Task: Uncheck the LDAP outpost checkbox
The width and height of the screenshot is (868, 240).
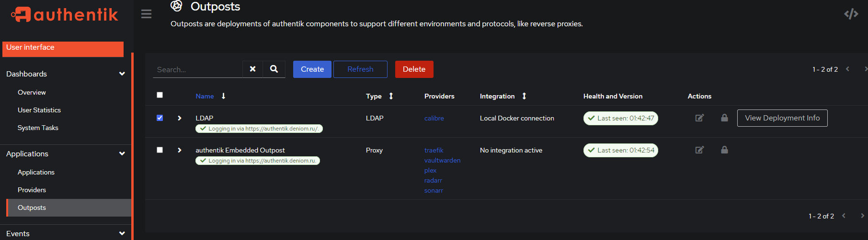Action: (x=160, y=118)
